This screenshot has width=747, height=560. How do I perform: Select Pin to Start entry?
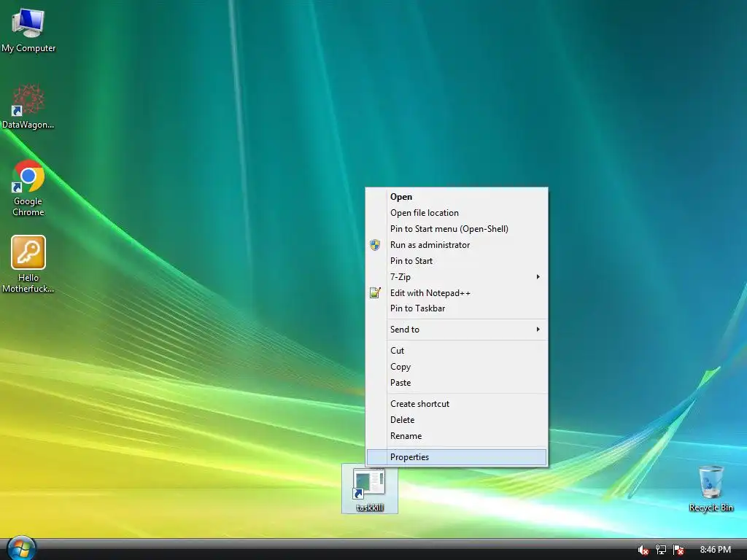[457, 261]
